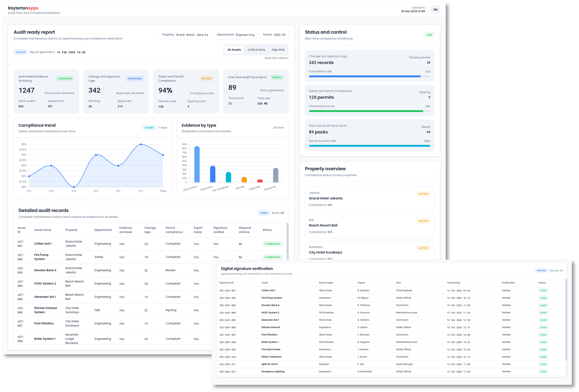Screen dimensions: 579x392
Task: Switch to the High Risk tab
Action: tap(278, 50)
